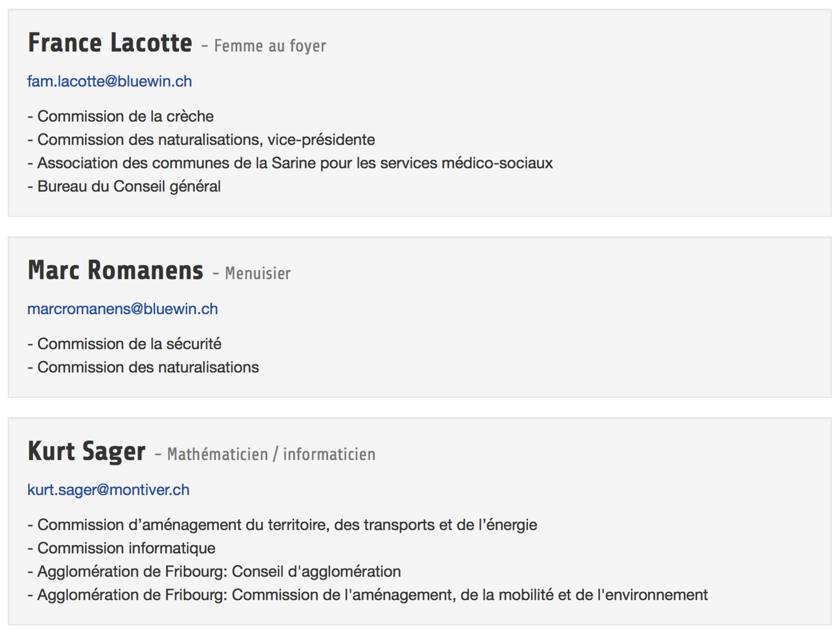Click Association des communes de la Sarine line
The height and width of the screenshot is (639, 840).
(x=290, y=163)
